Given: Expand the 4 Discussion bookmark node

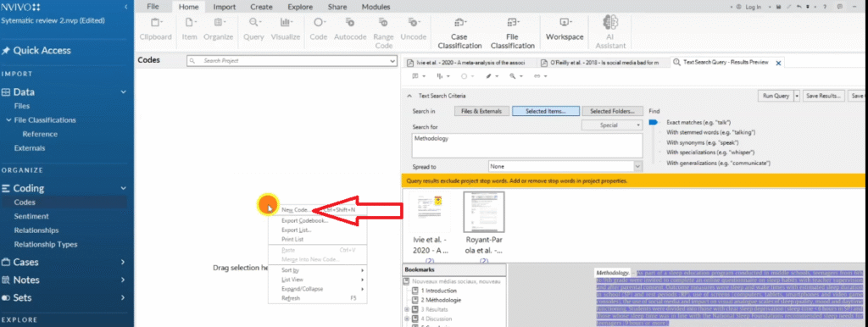Looking at the screenshot, I should 407,319.
